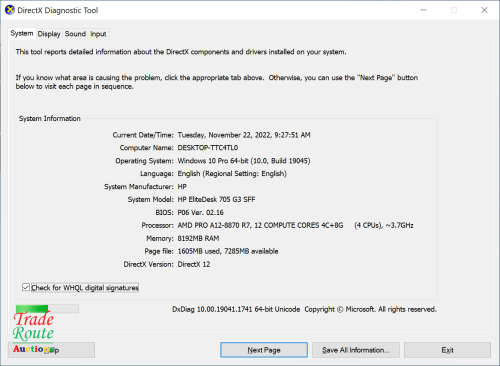Open the Sound tab
The height and width of the screenshot is (366, 500).
[75, 34]
